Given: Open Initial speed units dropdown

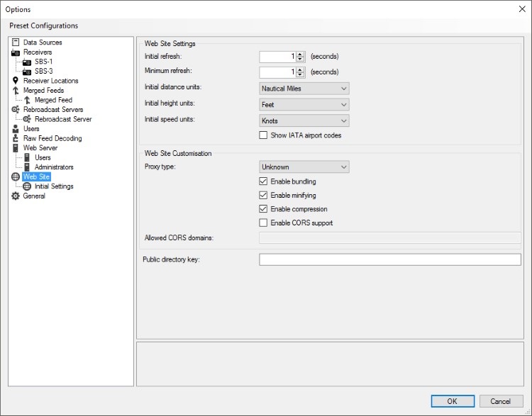Looking at the screenshot, I should point(304,120).
